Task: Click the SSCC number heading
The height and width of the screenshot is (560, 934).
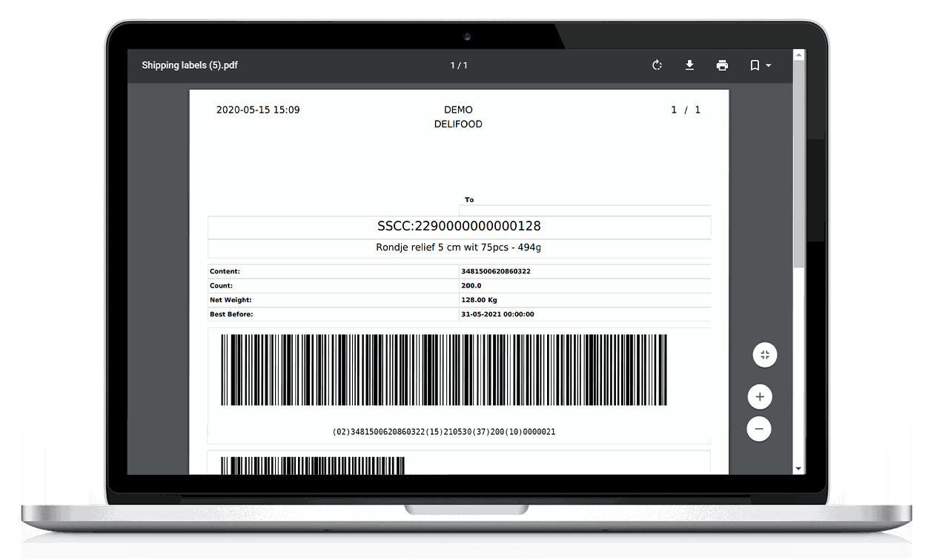Action: [459, 227]
